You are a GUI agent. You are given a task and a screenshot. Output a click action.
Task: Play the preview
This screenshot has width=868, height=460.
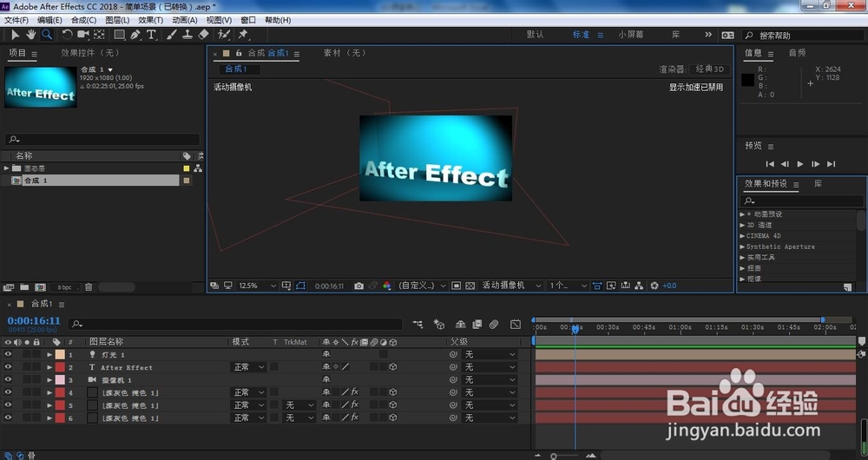(x=800, y=164)
